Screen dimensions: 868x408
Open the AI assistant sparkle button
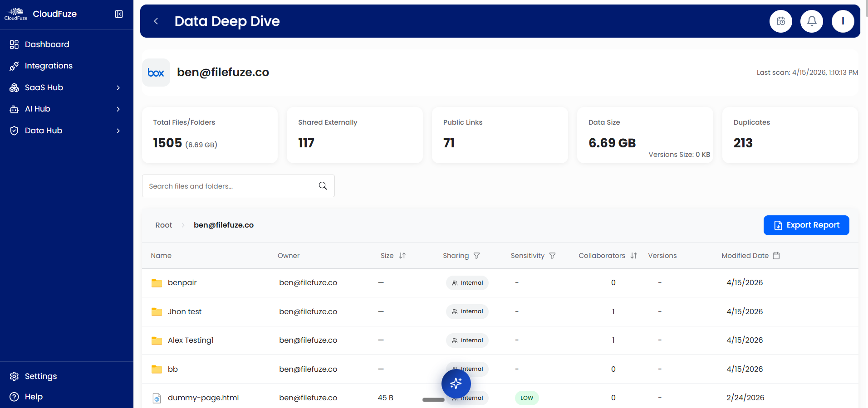[x=456, y=383]
